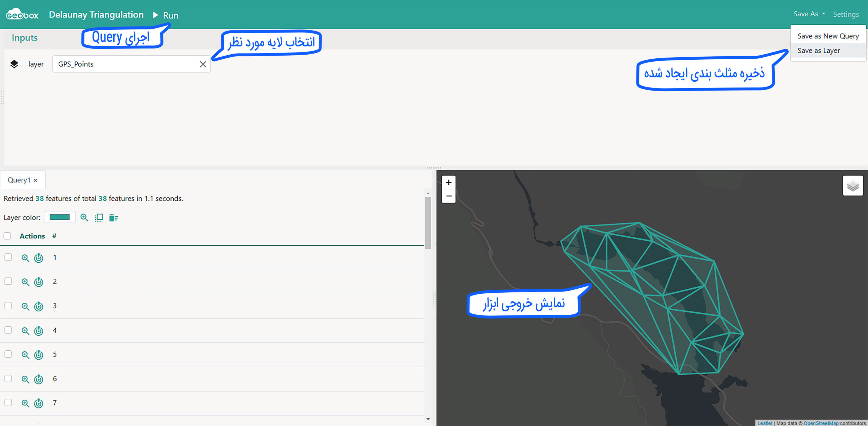Tick the checkbox for feature row 5
The image size is (868, 426).
8,354
